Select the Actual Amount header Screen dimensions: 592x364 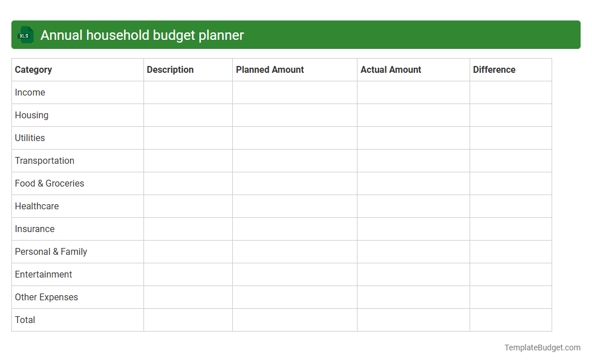coord(390,69)
